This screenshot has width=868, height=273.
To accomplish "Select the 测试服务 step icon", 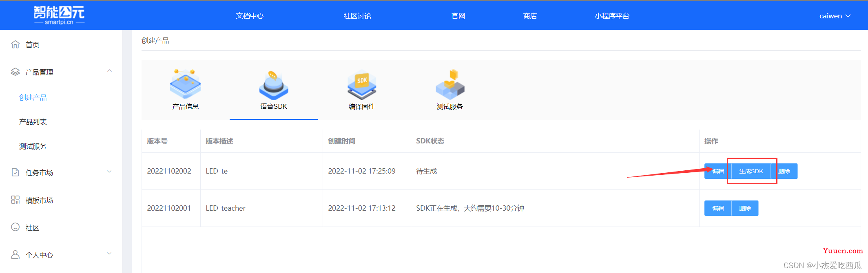I will pos(450,85).
